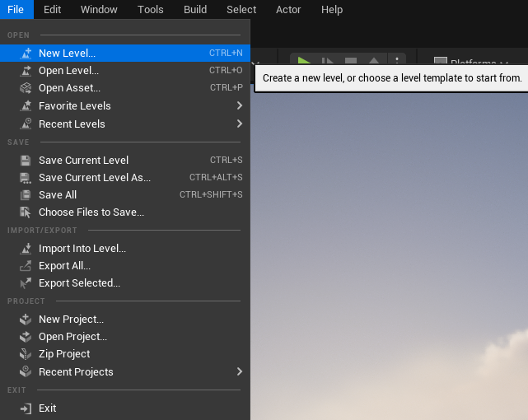Click the Open Asset icon
Image resolution: width=528 pixels, height=420 pixels.
click(x=26, y=88)
